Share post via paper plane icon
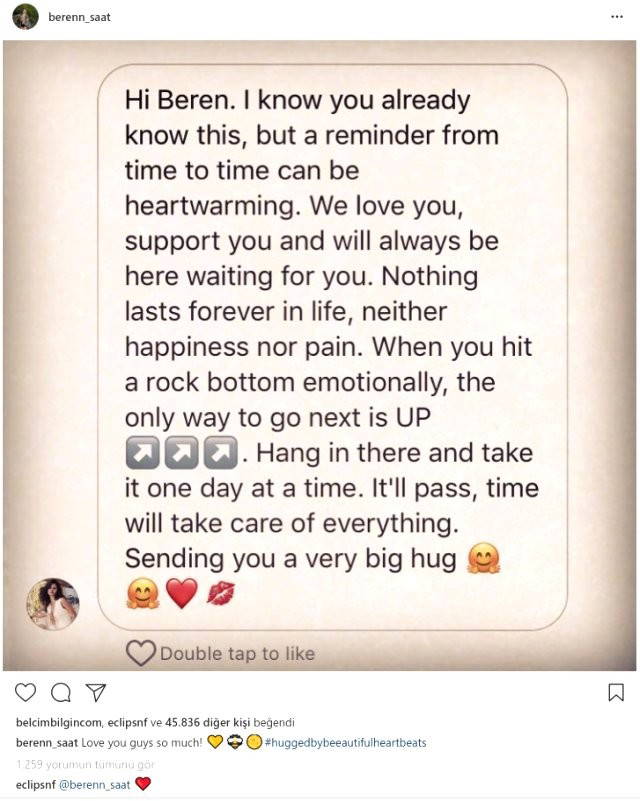 coord(96,692)
